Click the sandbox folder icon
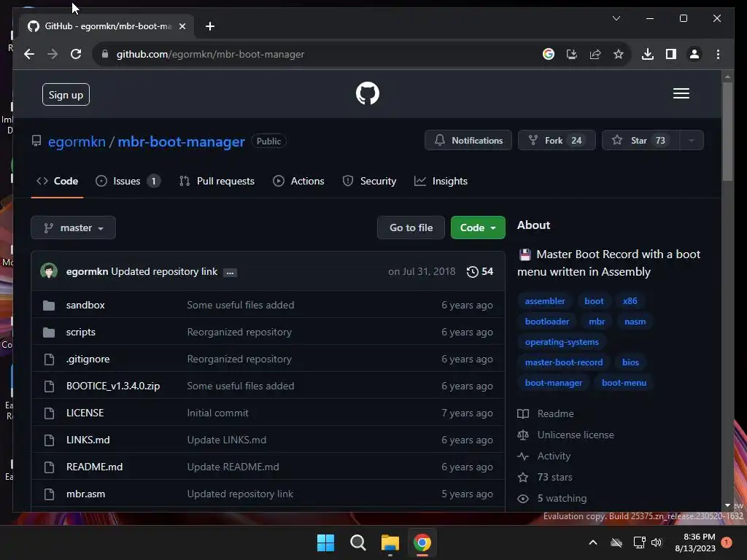This screenshot has width=747, height=560. point(49,306)
